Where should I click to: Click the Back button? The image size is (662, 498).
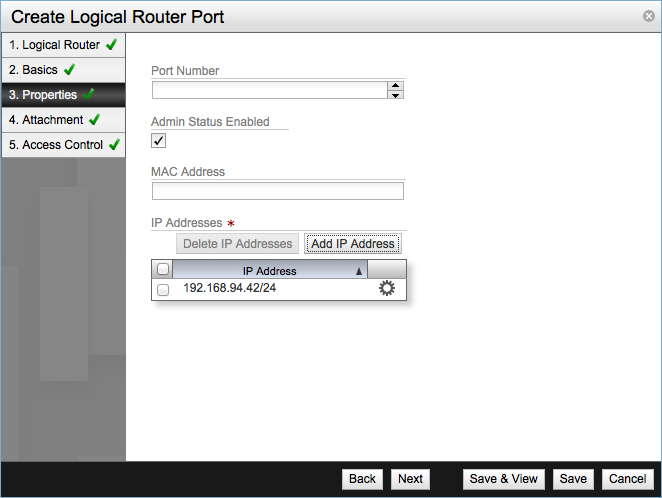tap(362, 479)
